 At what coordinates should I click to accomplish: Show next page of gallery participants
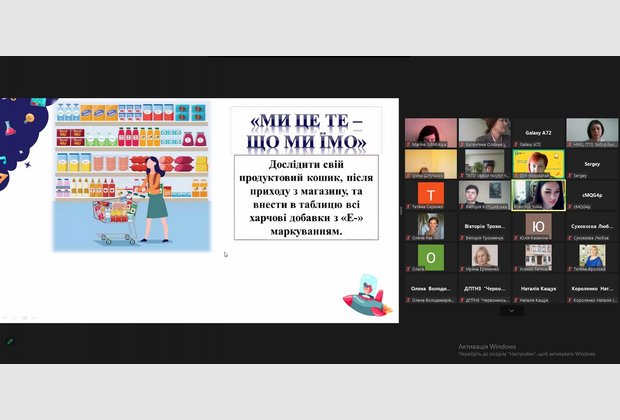point(511,310)
